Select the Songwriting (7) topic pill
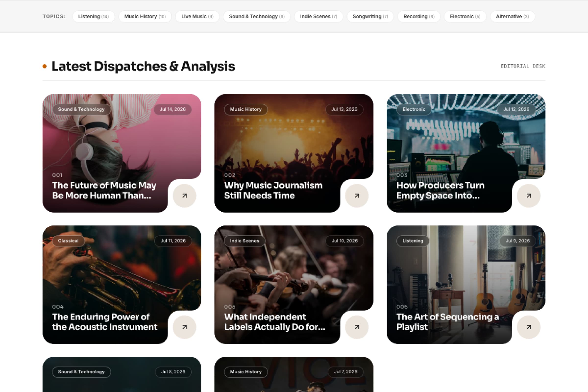This screenshot has width=588, height=392. pos(370,16)
